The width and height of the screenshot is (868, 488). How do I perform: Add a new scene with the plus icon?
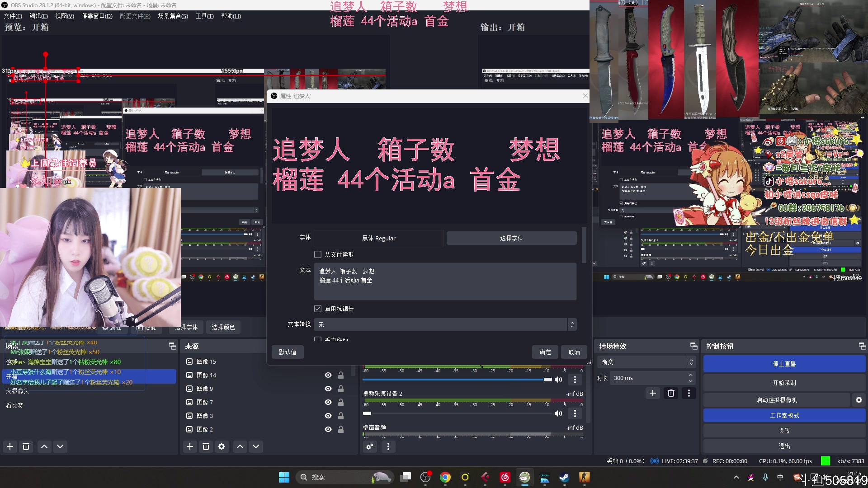pos(10,446)
